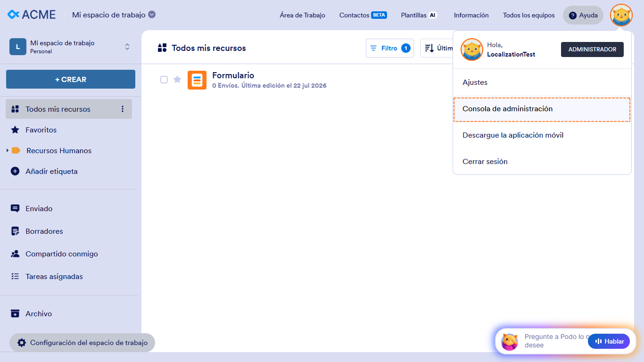Click the Filtro button
644x362 pixels.
(390, 48)
